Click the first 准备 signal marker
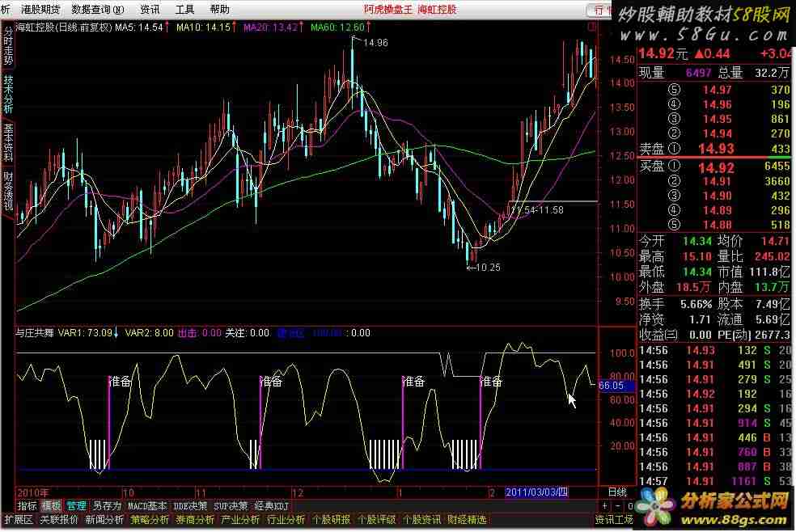796x532 pixels. [x=121, y=382]
